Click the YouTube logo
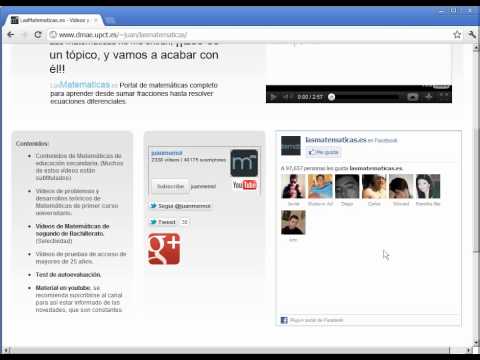This screenshot has width=480, height=360. pos(244,185)
